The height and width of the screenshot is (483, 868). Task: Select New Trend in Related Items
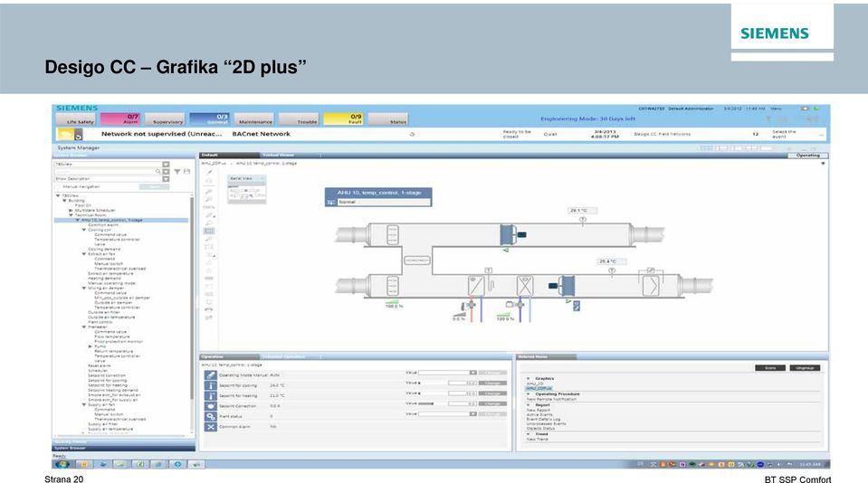(537, 440)
